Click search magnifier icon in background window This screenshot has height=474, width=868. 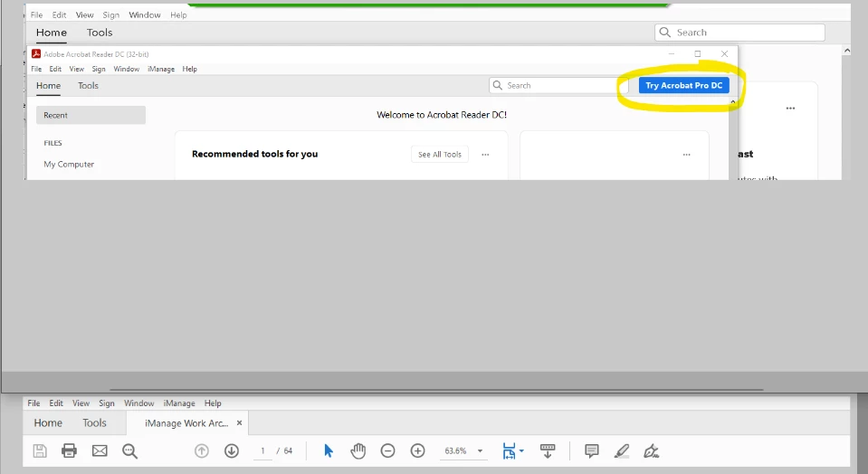[x=665, y=32]
